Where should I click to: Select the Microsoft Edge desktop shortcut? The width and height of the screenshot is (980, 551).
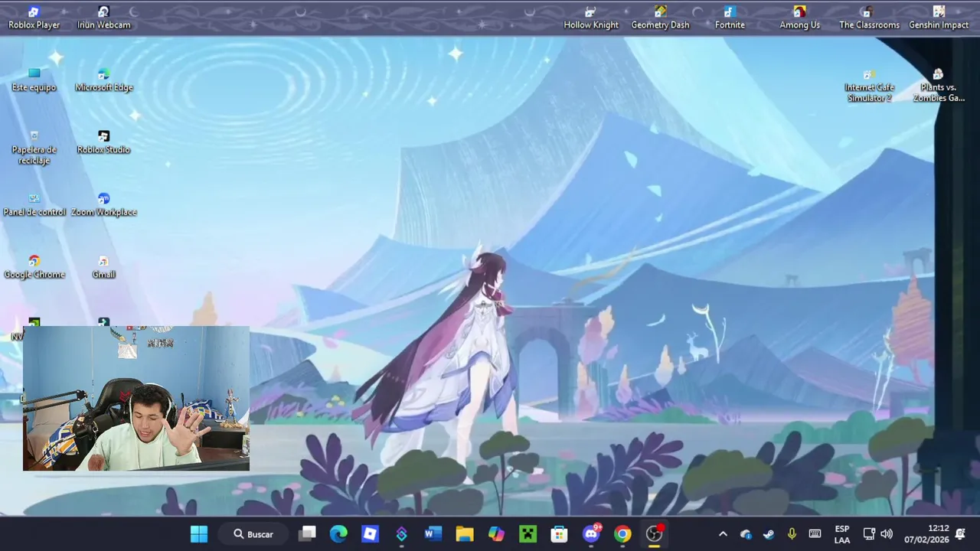coord(103,80)
